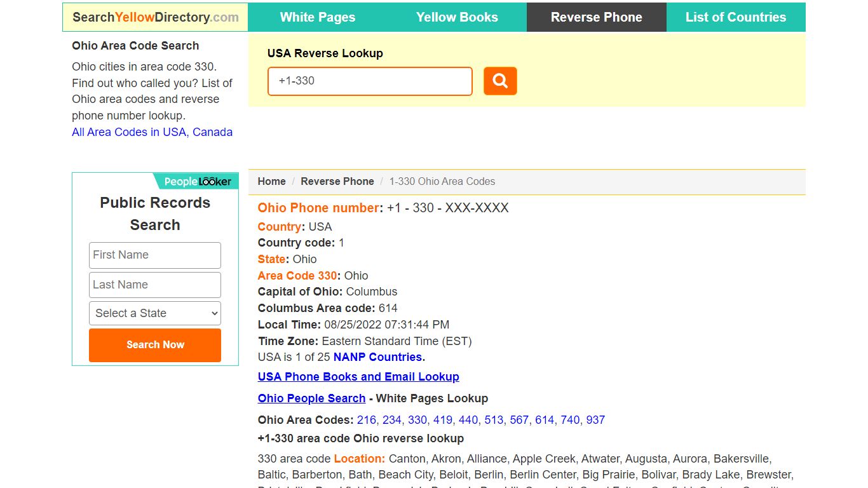Open the SearchYellowDirectory.com logo link
The image size is (868, 488).
156,17
